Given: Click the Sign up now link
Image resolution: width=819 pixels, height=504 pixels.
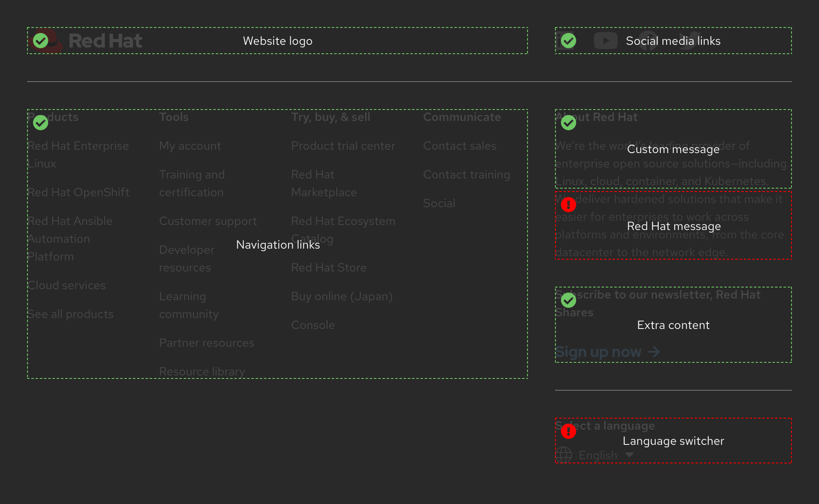Looking at the screenshot, I should click(599, 351).
